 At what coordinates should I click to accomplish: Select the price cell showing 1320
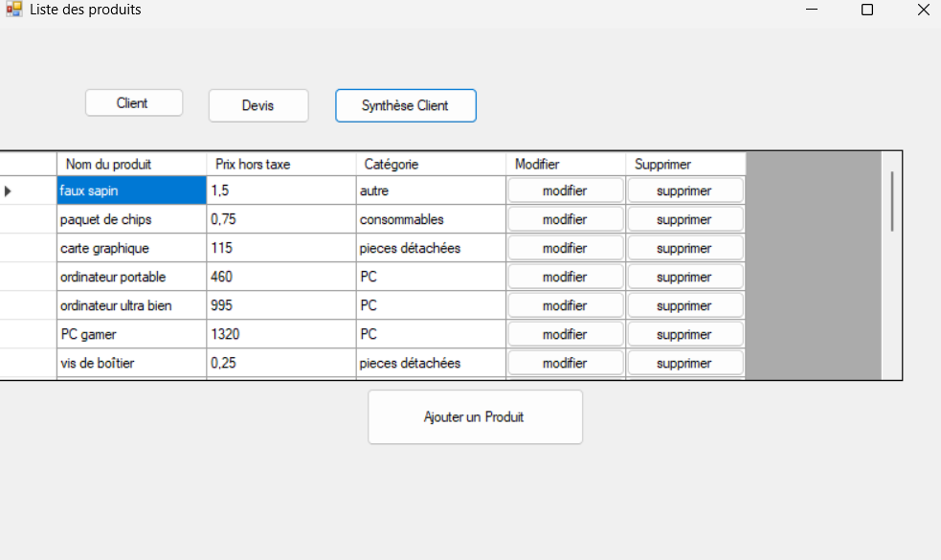click(280, 334)
